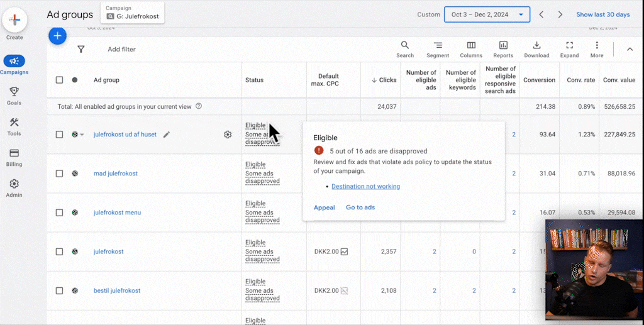Viewport: 644px width, 325px height.
Task: Click Appeal in the disapproval popup
Action: click(x=324, y=207)
